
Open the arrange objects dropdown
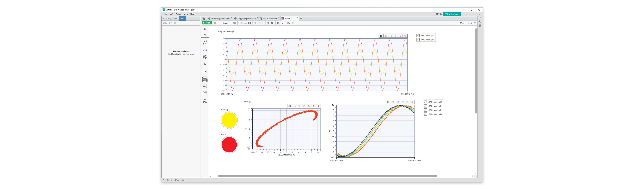[461, 23]
